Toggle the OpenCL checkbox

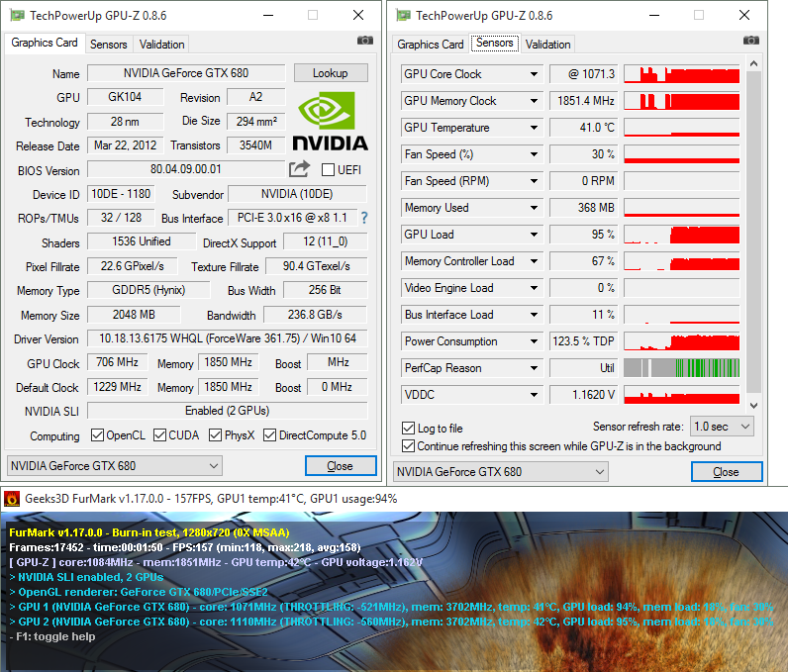pos(97,434)
